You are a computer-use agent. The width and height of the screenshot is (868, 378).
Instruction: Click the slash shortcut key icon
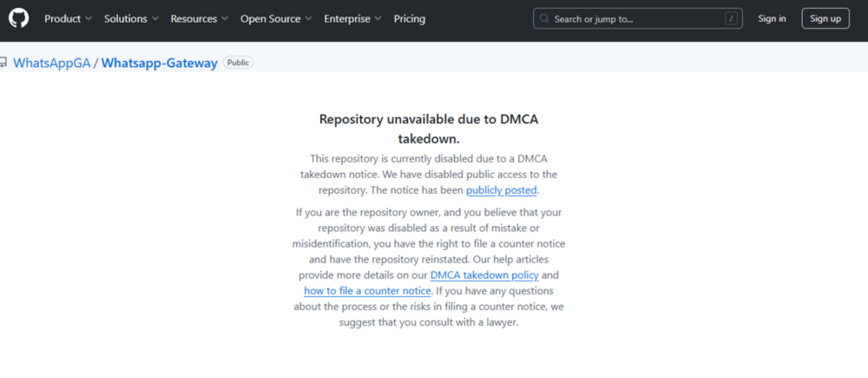click(731, 19)
